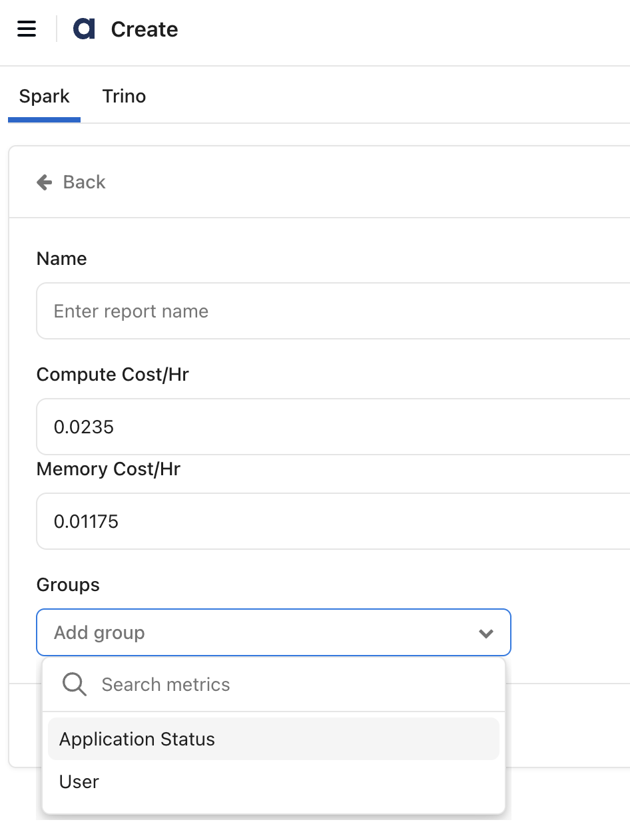Click the Groups label
This screenshot has width=630, height=840.
click(x=68, y=585)
